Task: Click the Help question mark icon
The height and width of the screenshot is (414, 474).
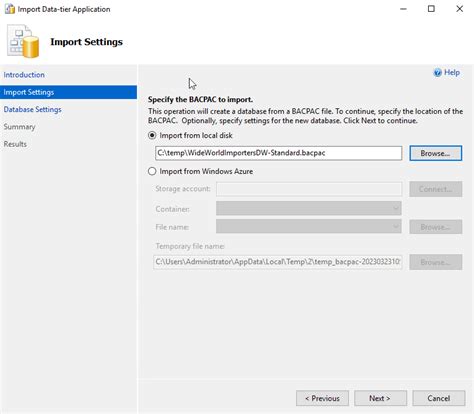Action: [437, 73]
